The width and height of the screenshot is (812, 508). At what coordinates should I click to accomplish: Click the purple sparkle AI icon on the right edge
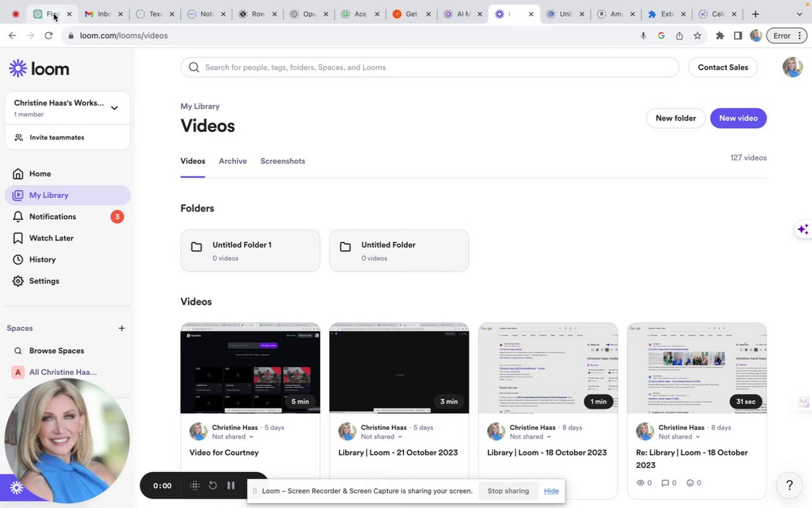(x=803, y=229)
